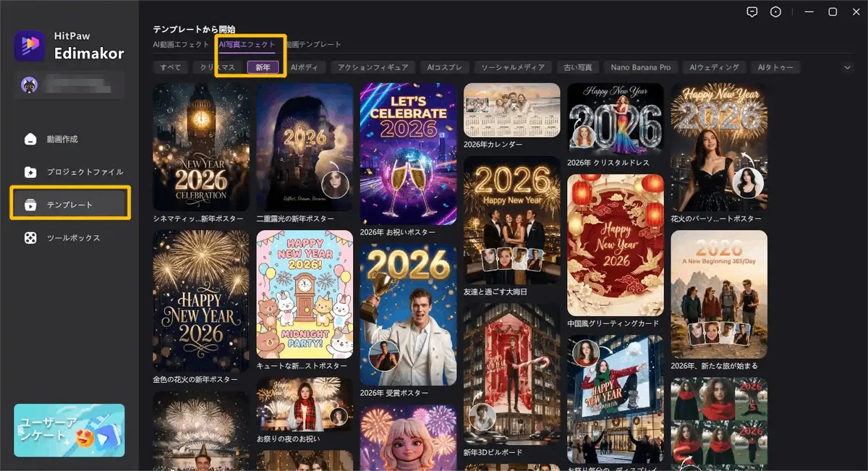Click the 中国風グリーティングカード caption text
The height and width of the screenshot is (471, 868).
(613, 322)
